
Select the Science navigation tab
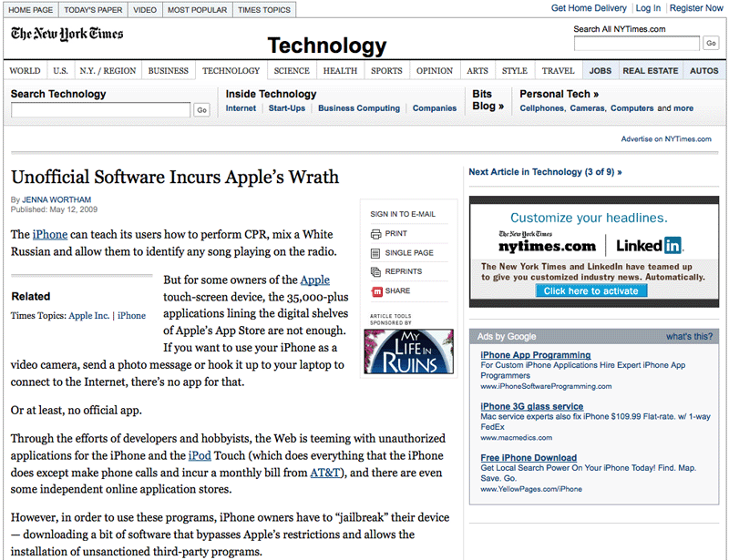292,71
